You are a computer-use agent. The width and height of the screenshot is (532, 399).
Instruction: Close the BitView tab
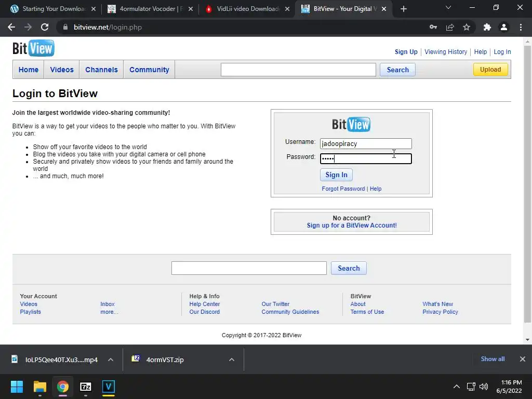coord(384,9)
